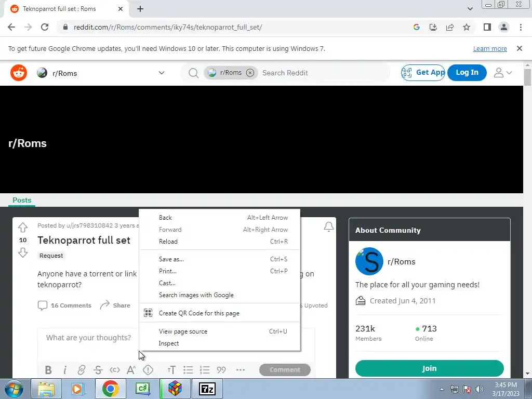Downvote the Teknoparrot full set post
Image resolution: width=532 pixels, height=399 pixels.
(23, 253)
